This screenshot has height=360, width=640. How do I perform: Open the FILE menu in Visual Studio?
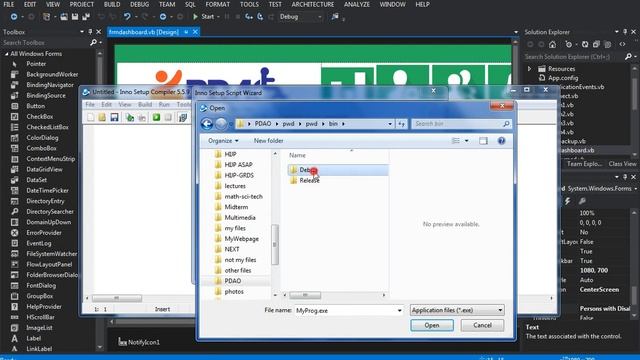click(9, 4)
